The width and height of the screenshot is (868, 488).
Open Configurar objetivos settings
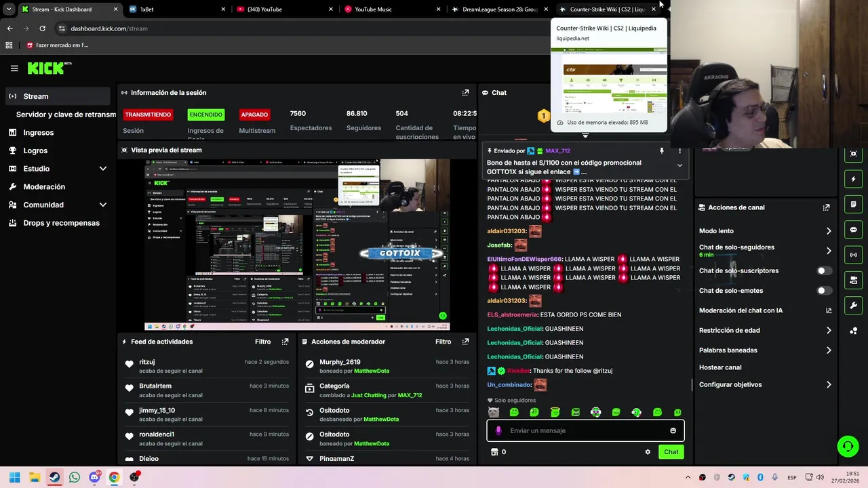click(765, 384)
